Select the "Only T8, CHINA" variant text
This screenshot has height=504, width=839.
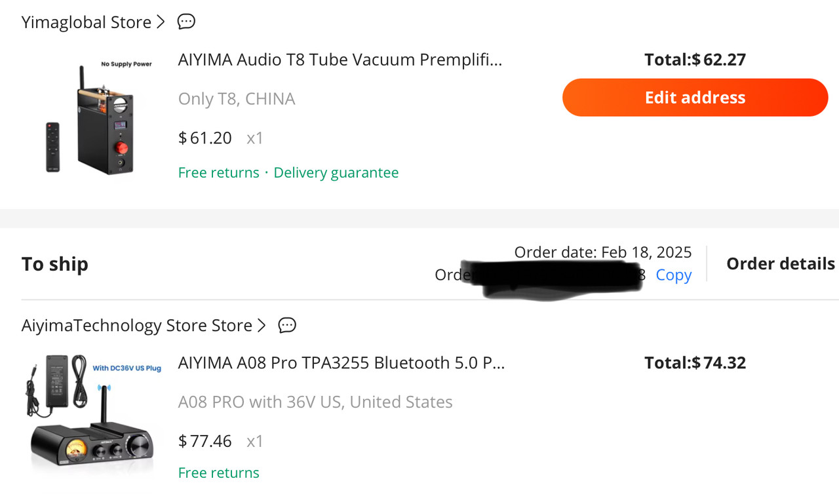pyautogui.click(x=237, y=99)
